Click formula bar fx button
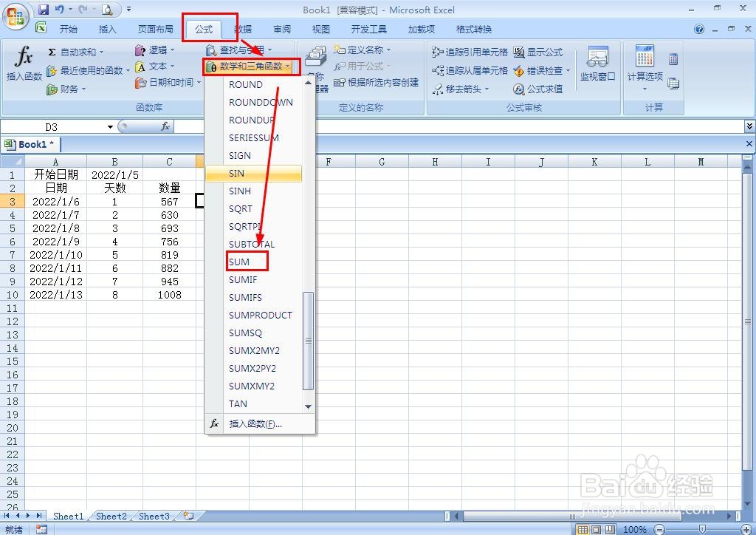Image resolution: width=756 pixels, height=535 pixels. point(165,126)
